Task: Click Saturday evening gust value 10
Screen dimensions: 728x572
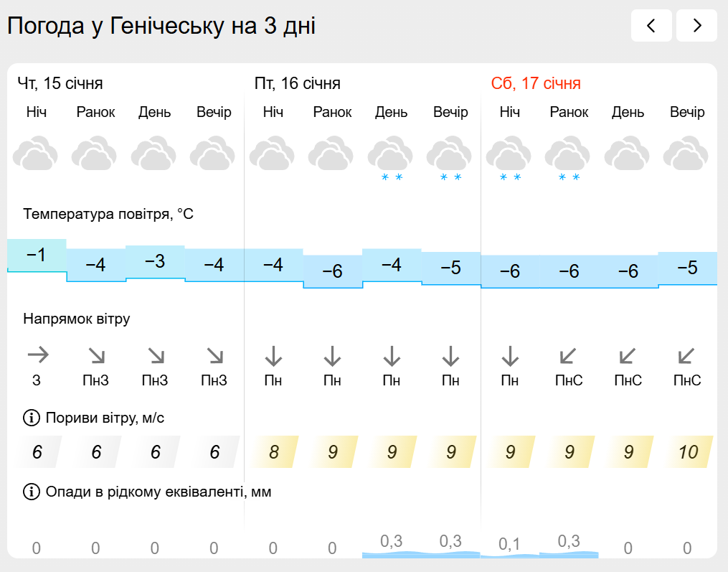Action: 687,452
